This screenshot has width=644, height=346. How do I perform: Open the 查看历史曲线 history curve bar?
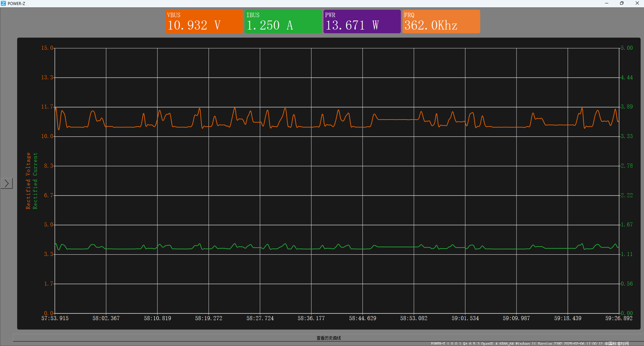pos(328,338)
